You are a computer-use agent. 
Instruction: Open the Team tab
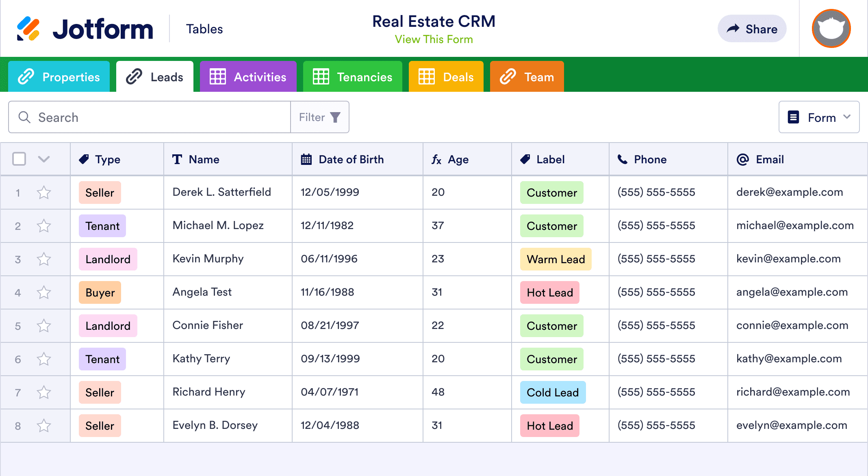click(527, 77)
